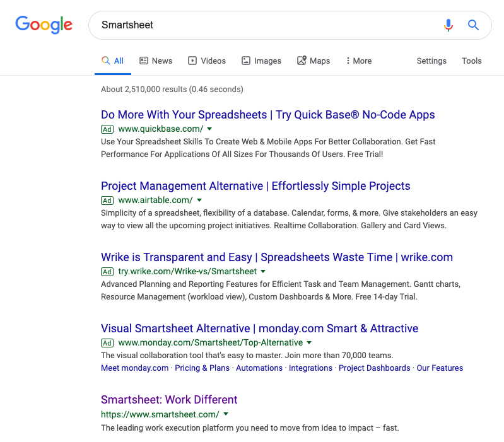
Task: Click the microphone voice search icon
Action: (x=448, y=25)
